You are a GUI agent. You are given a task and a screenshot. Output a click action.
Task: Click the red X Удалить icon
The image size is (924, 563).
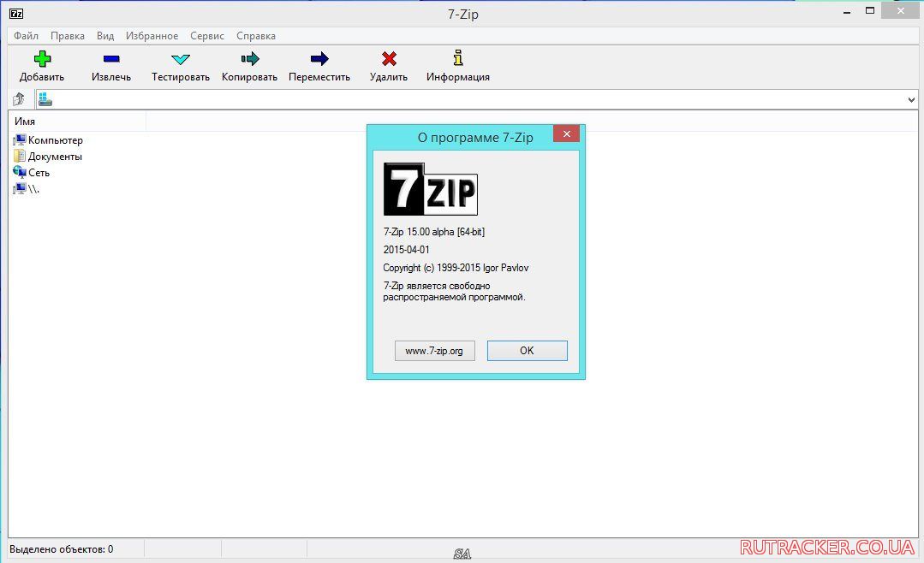click(x=389, y=58)
